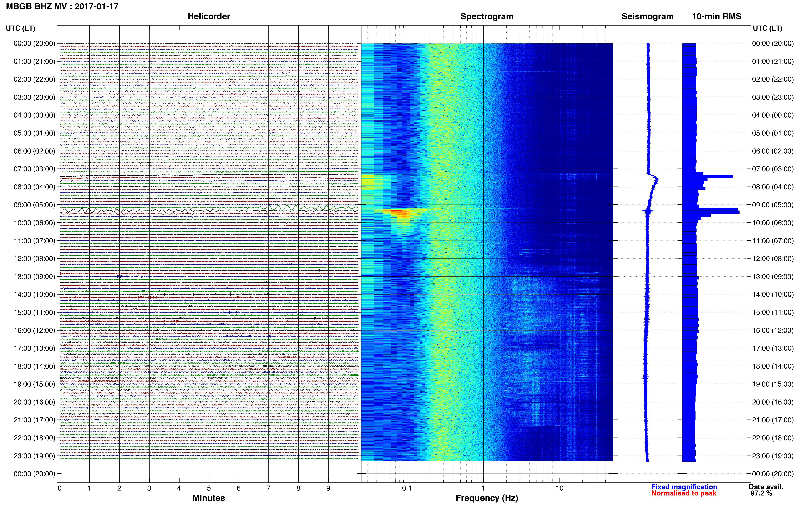This screenshot has width=812, height=508.
Task: Select 12:00 (08:00) on the right time axis
Action: point(773,259)
